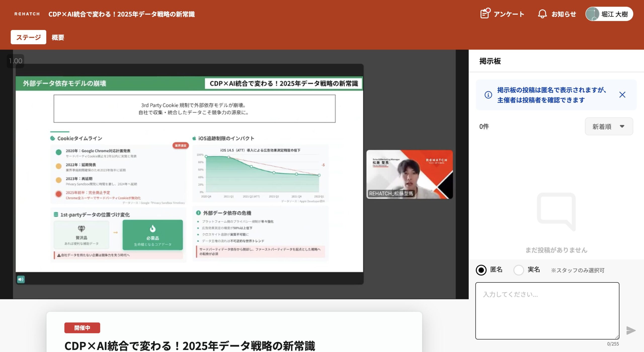The height and width of the screenshot is (352, 644).
Task: Select the 匿名 radio button
Action: [481, 270]
